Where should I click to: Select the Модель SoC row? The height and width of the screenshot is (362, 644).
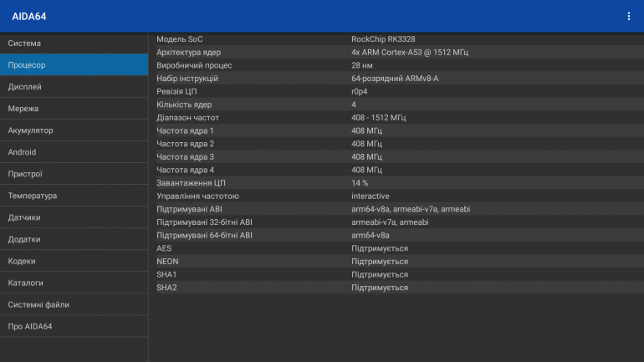click(396, 38)
